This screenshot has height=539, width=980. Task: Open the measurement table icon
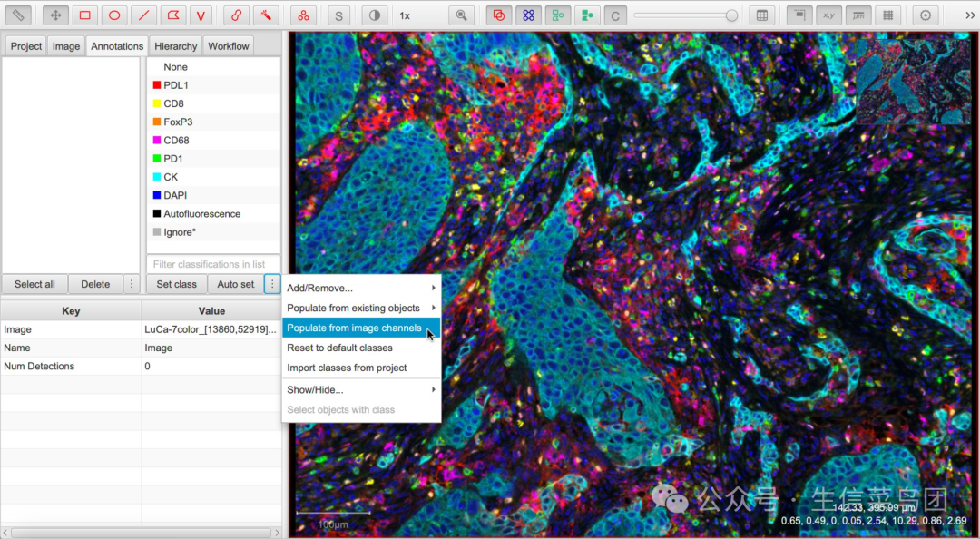click(x=762, y=15)
